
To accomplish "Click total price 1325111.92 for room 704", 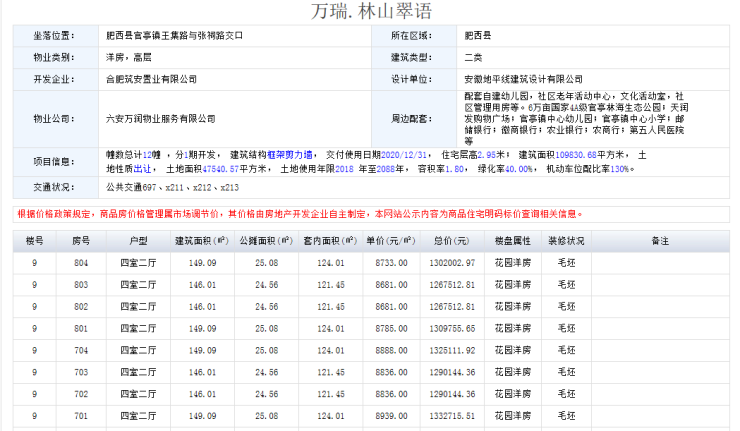I will click(452, 350).
